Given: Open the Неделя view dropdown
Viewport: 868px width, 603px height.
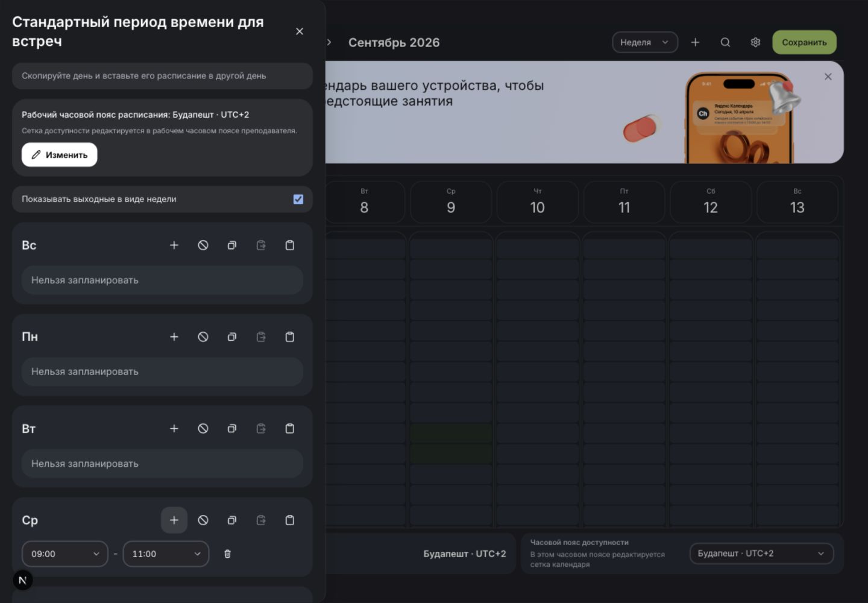Looking at the screenshot, I should [x=645, y=42].
